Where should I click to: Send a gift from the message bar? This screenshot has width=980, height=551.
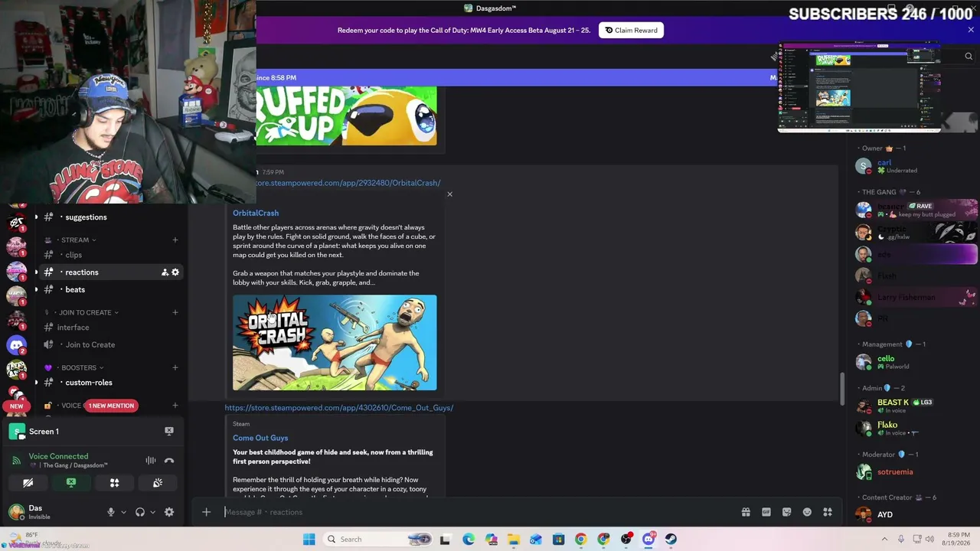(746, 512)
